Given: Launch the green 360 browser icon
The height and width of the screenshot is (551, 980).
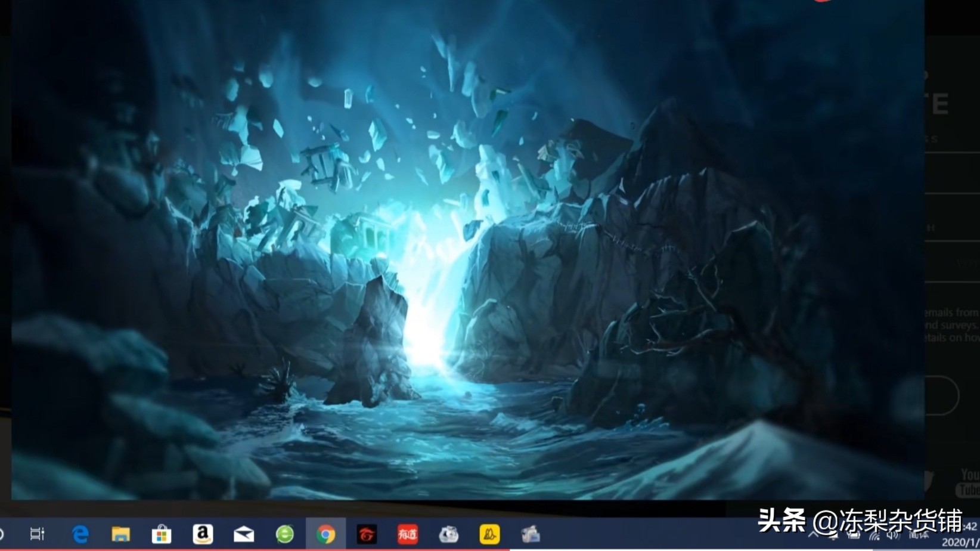Looking at the screenshot, I should click(x=284, y=534).
